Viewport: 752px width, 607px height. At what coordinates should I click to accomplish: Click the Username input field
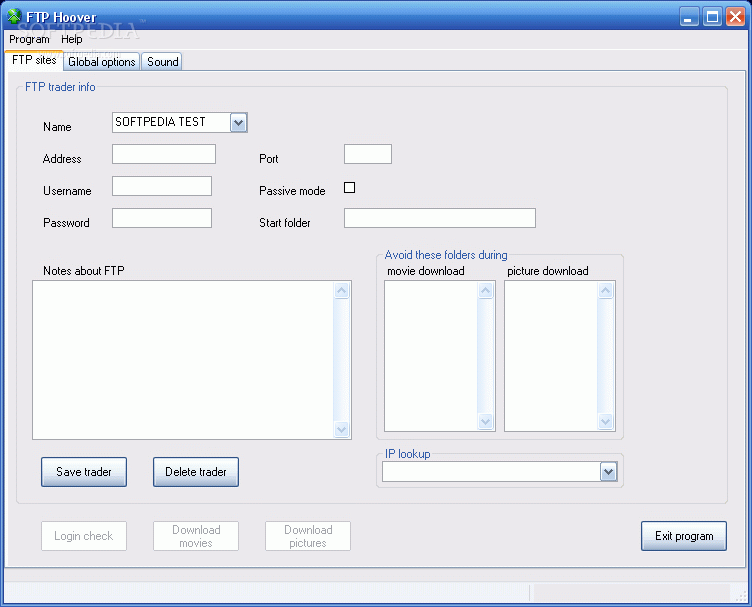tap(162, 186)
